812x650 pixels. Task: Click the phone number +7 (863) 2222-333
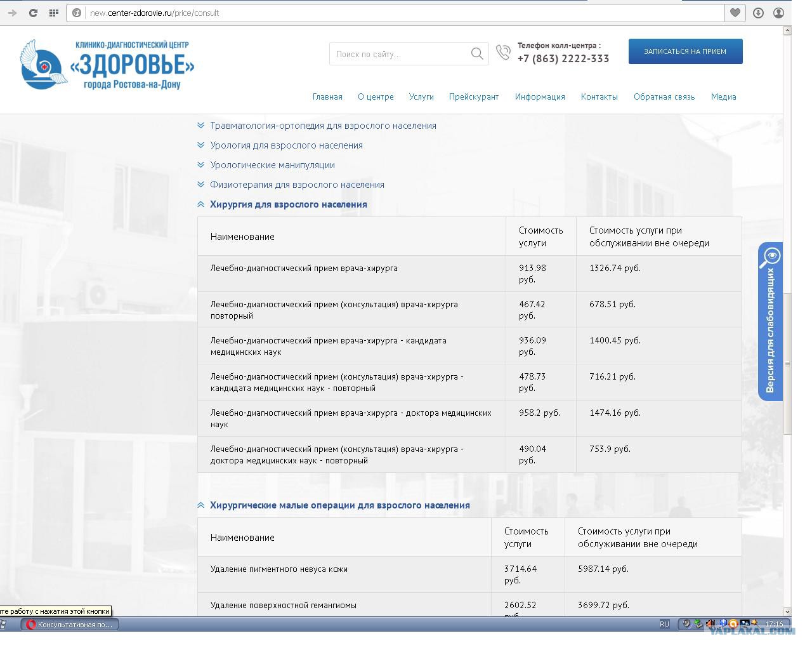click(563, 58)
